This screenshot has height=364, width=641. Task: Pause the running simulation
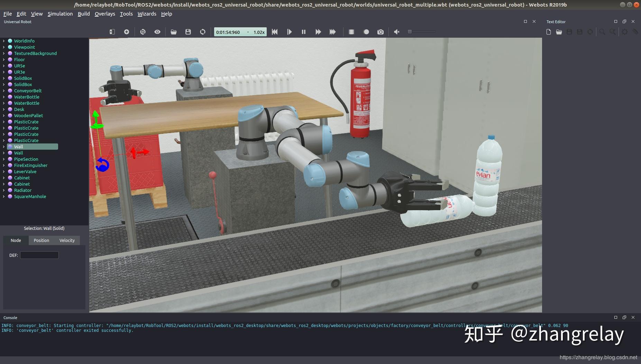pyautogui.click(x=303, y=32)
